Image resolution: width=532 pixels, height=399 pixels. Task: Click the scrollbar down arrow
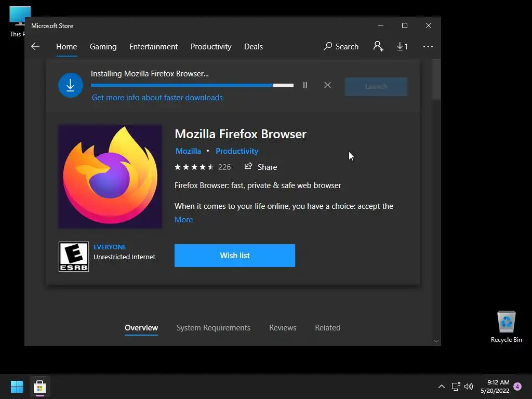coord(436,341)
